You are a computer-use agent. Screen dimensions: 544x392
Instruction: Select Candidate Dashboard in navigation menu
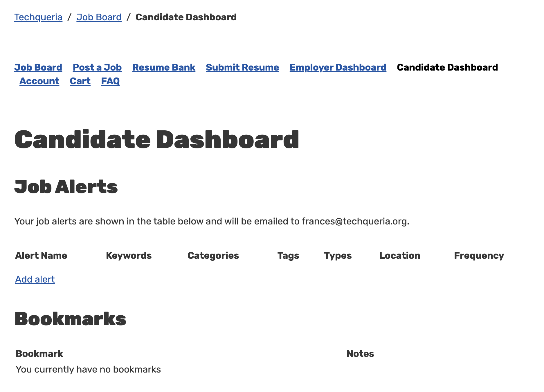click(x=447, y=67)
